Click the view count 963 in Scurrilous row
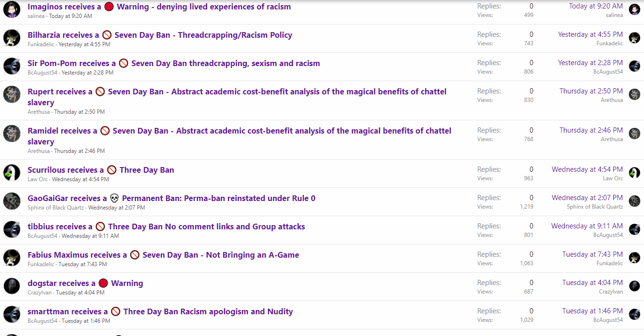Viewport: 644px width, 336px height. pos(529,178)
